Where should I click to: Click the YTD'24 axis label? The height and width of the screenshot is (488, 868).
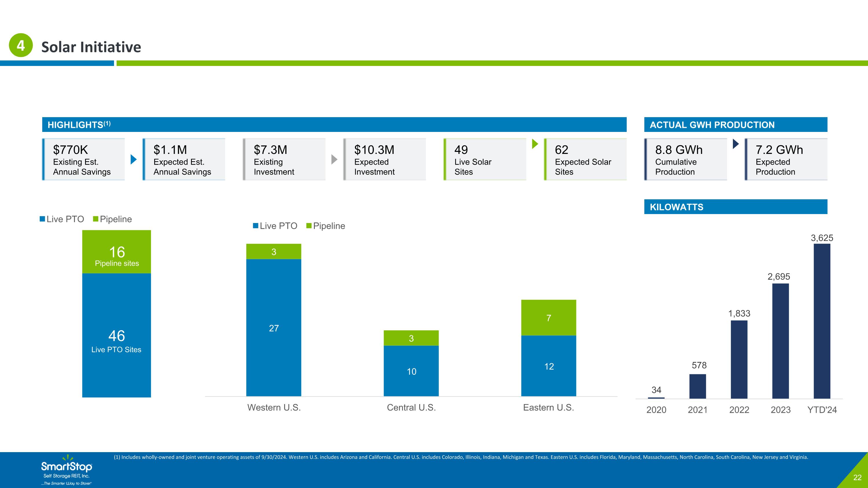pyautogui.click(x=822, y=410)
